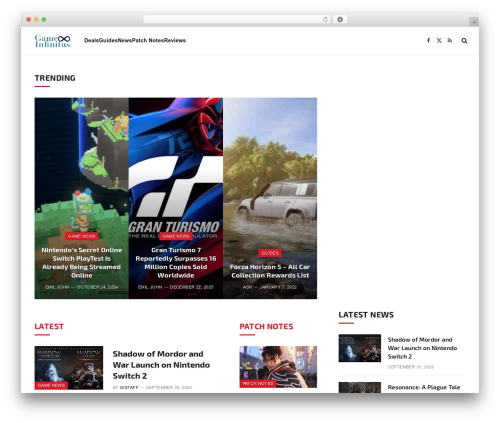This screenshot has height=423, width=500.
Task: Open the News menu item
Action: (125, 40)
